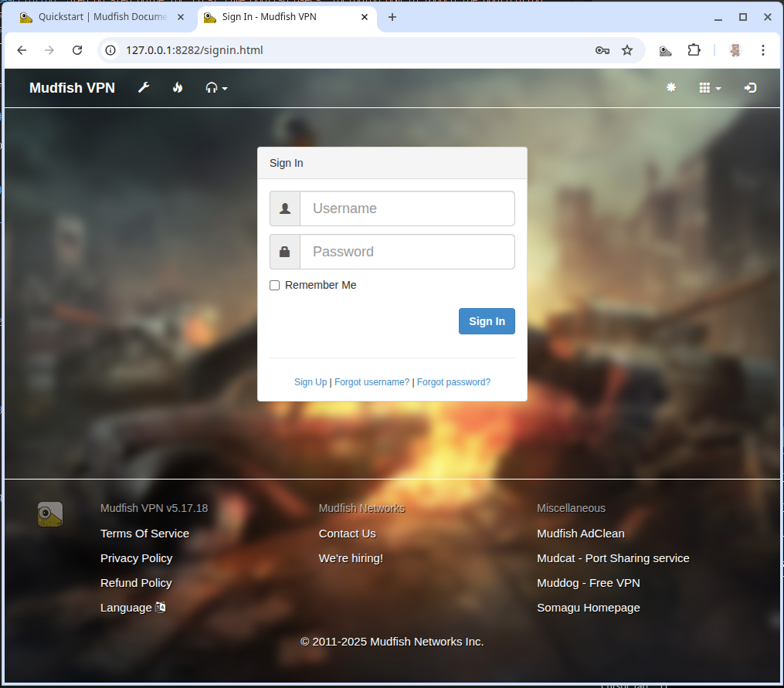Open Mudcat - Port Sharing service link
Image resolution: width=784 pixels, height=688 pixels.
point(613,558)
